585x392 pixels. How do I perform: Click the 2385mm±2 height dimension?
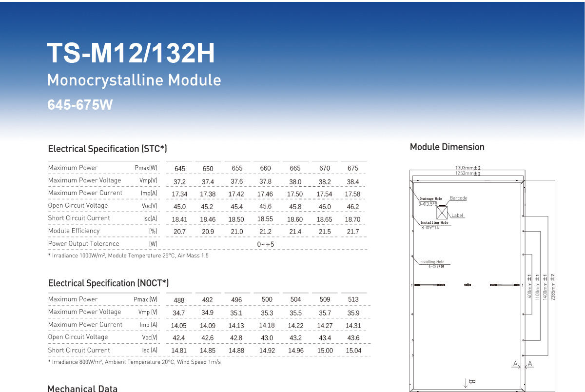[552, 287]
